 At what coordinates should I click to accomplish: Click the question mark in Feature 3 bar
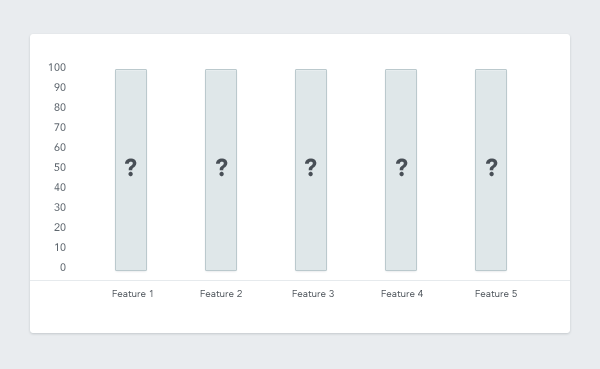[x=311, y=168]
